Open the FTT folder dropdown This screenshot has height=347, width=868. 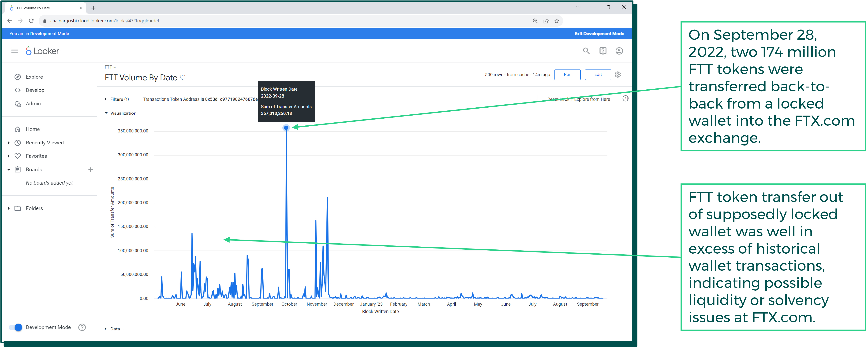[x=110, y=67]
